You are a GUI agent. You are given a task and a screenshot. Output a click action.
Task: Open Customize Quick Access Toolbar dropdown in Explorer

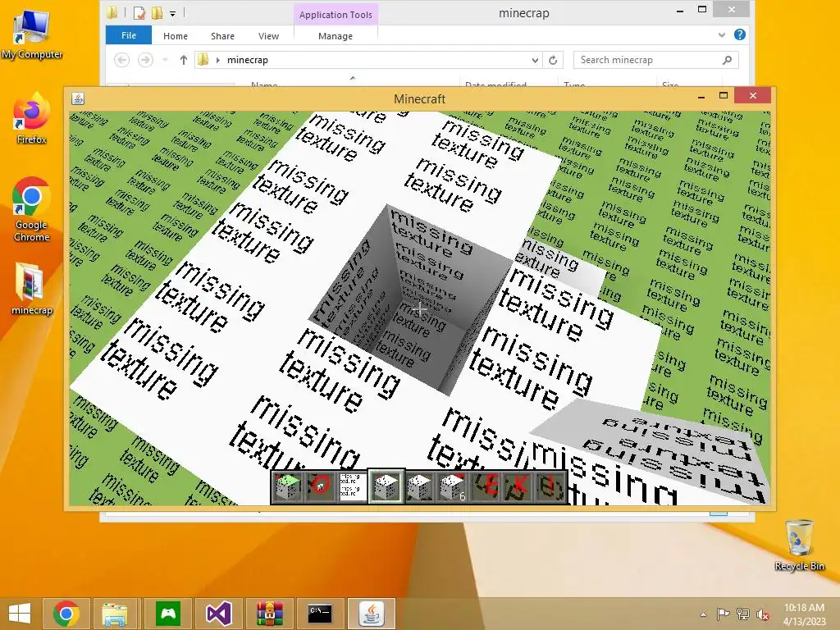(x=172, y=13)
